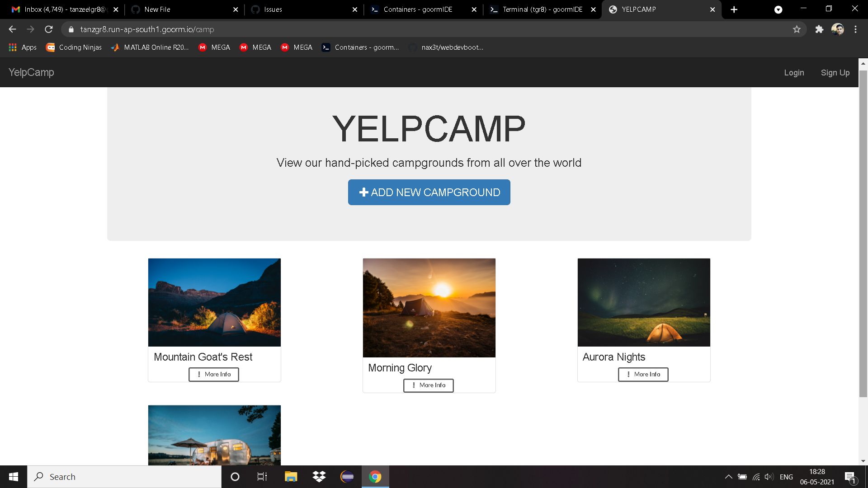This screenshot has width=868, height=488.
Task: Reload the YELPCAMP page
Action: click(x=48, y=29)
